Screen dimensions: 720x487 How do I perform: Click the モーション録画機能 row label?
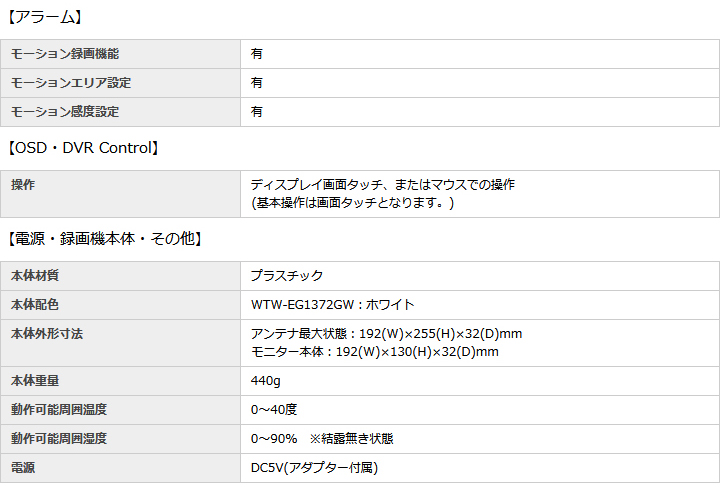click(x=64, y=54)
